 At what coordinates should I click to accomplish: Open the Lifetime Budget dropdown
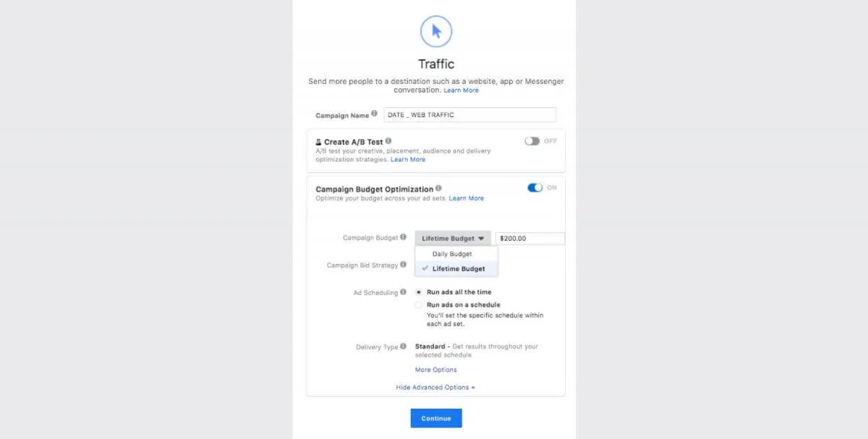[453, 238]
